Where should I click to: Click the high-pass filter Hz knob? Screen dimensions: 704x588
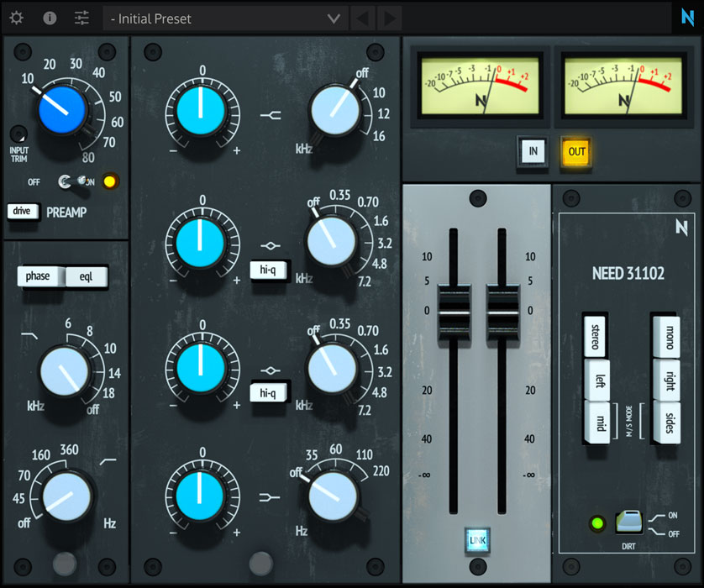[x=67, y=496]
